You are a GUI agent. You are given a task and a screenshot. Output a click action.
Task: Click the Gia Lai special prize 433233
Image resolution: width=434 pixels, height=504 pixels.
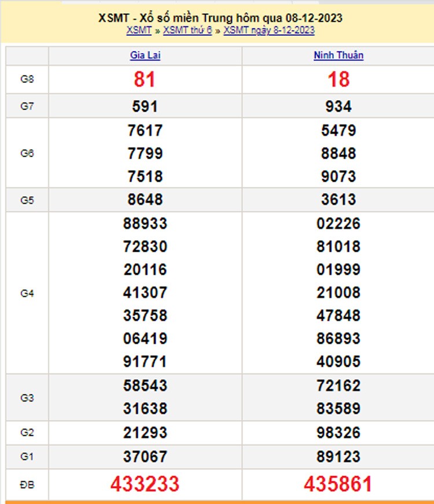(145, 484)
